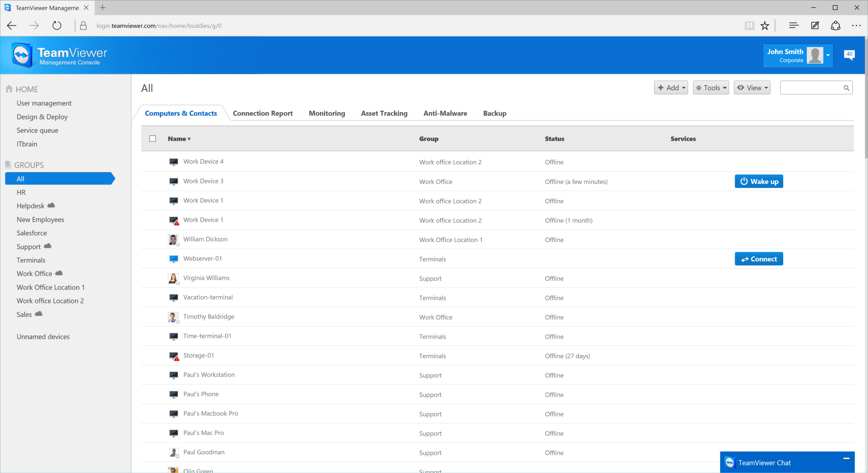Open the chat notifications icon showing 40
This screenshot has height=473, width=868.
click(849, 55)
